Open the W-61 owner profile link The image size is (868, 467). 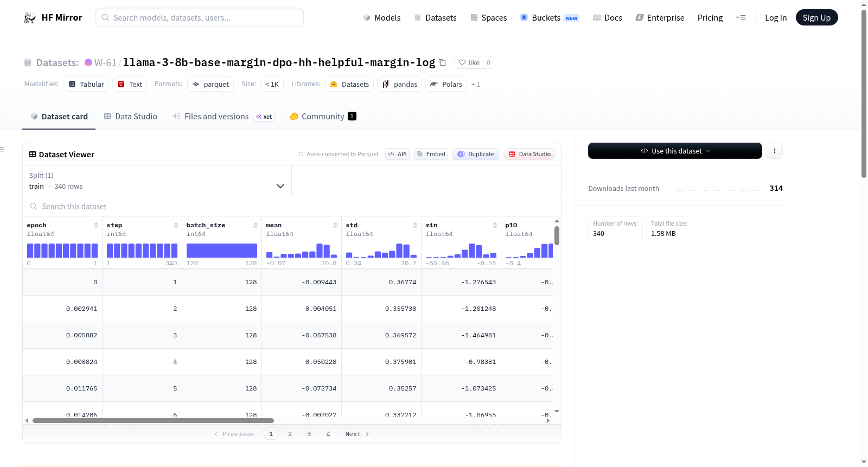click(105, 62)
